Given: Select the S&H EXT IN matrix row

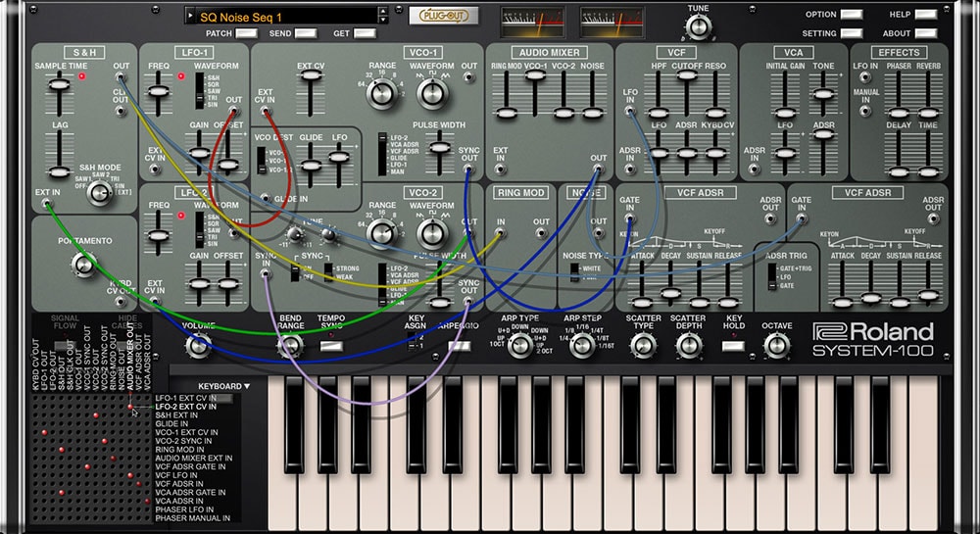Looking at the screenshot, I should [176, 415].
